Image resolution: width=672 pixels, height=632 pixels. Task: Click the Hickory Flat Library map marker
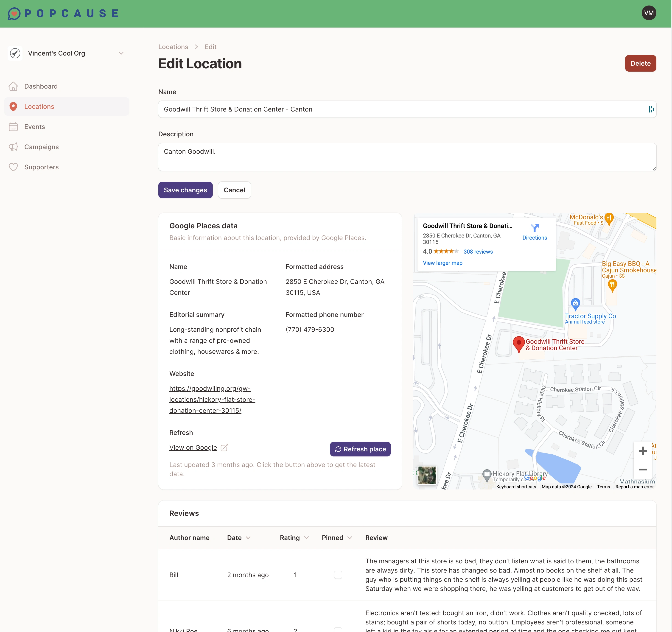point(486,475)
